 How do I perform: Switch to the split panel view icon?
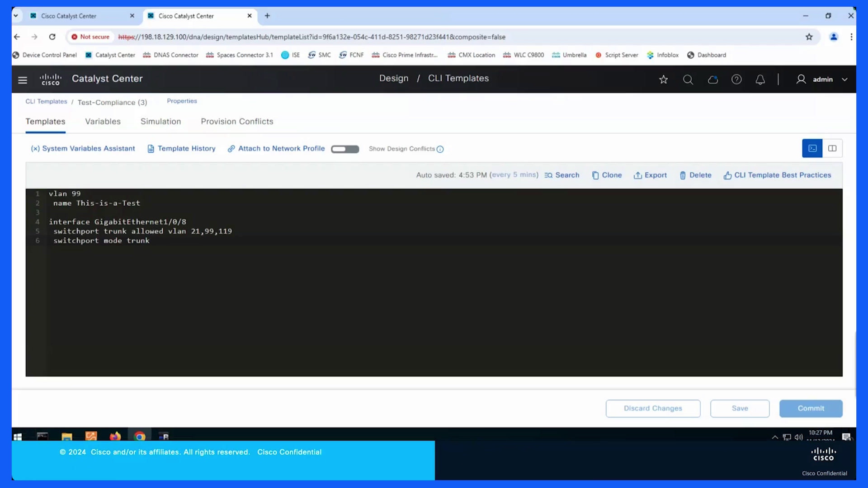tap(832, 148)
